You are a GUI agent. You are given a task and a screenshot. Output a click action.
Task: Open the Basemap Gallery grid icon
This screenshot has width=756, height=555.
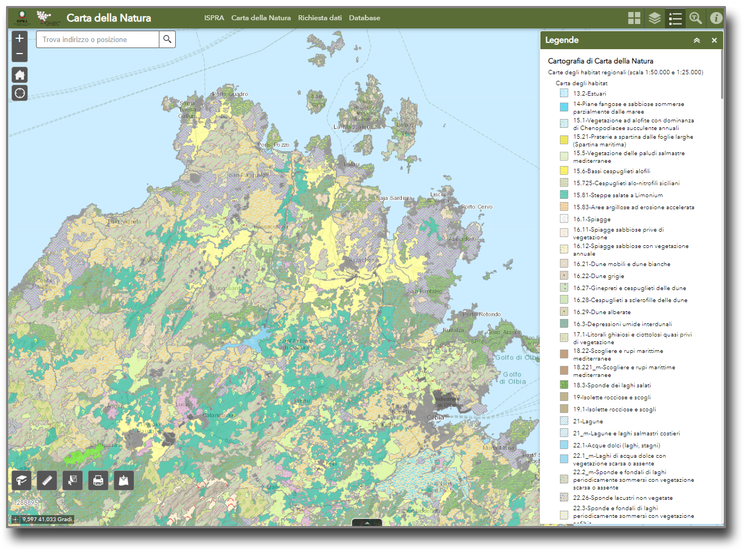click(634, 18)
